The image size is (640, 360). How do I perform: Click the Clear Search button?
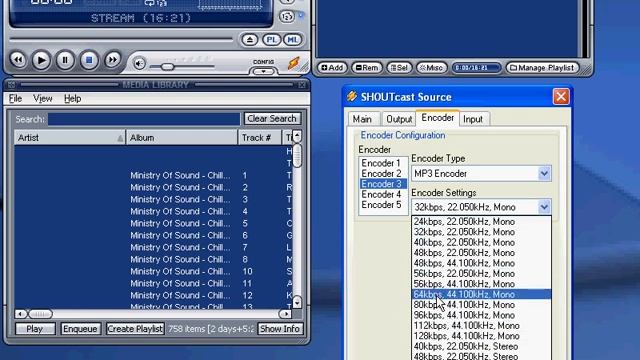click(272, 118)
